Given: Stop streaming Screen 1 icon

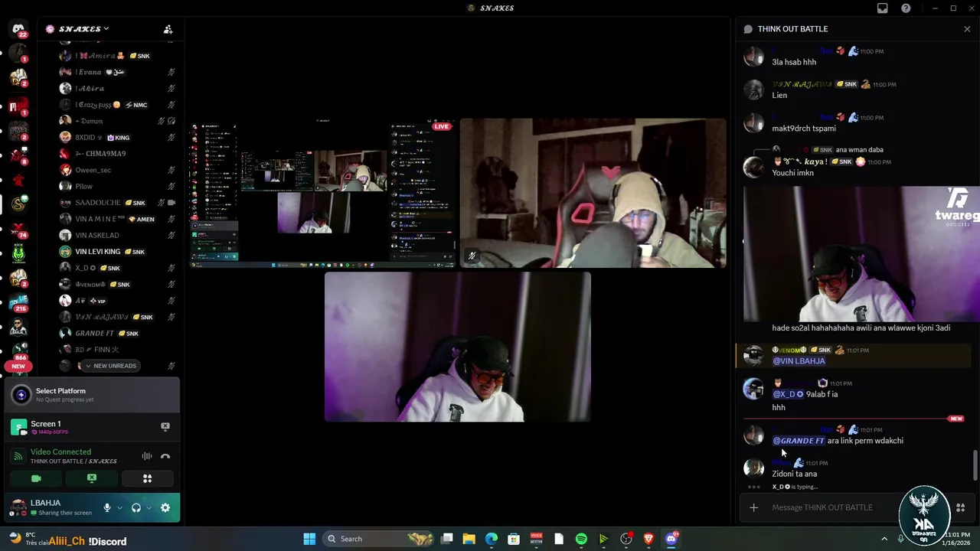Looking at the screenshot, I should tap(165, 426).
